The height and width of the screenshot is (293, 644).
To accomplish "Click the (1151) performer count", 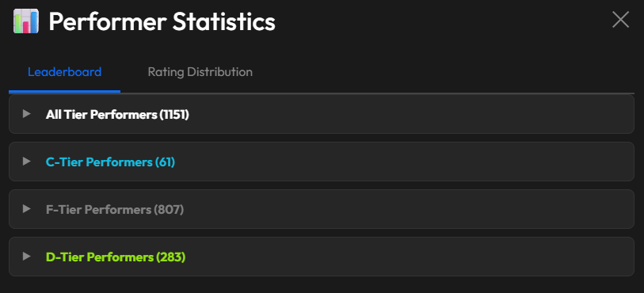I will pyautogui.click(x=174, y=115).
